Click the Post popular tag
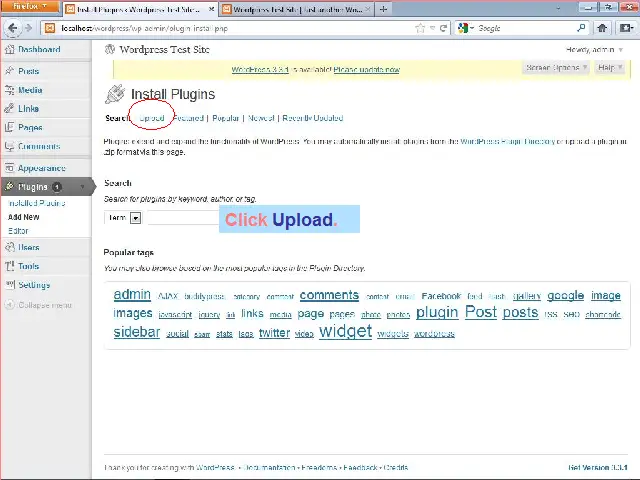This screenshot has height=480, width=640. pyautogui.click(x=481, y=312)
